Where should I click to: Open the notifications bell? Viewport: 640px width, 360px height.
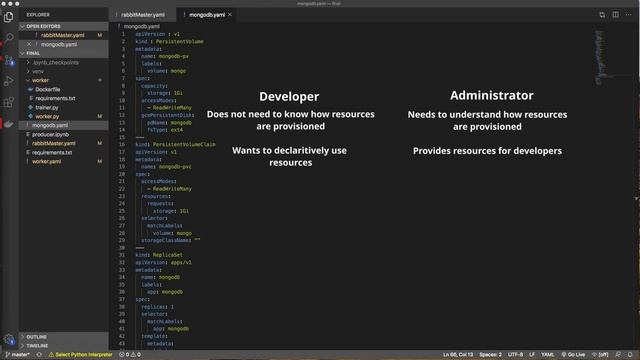(x=630, y=355)
